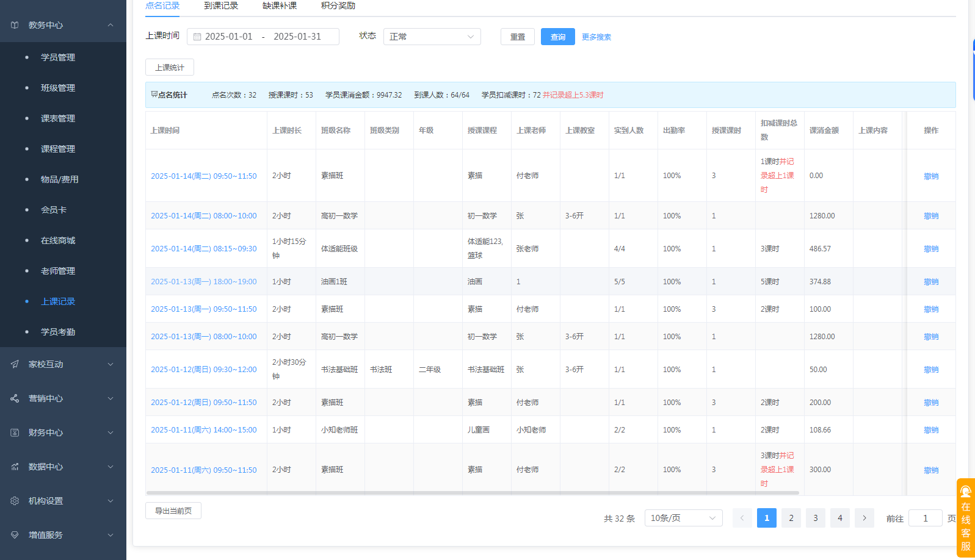Viewport: 975px width, 560px height.
Task: Open the 10条/页 page size dropdown
Action: tap(684, 518)
